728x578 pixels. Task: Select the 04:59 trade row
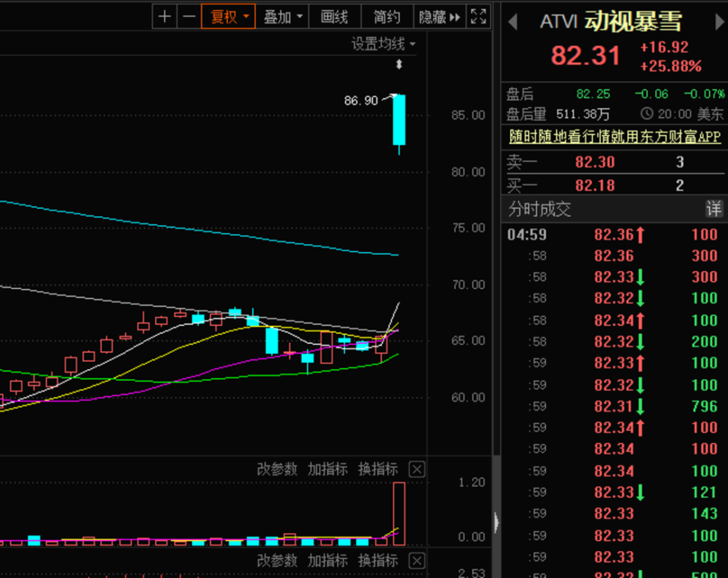[x=613, y=234]
